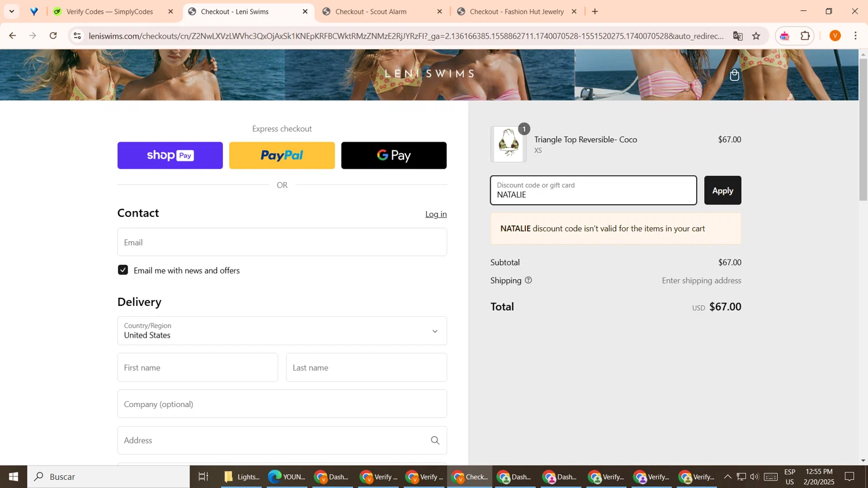Close the Verify Codes SimplyCodes tab
The width and height of the screenshot is (868, 488).
tap(171, 12)
